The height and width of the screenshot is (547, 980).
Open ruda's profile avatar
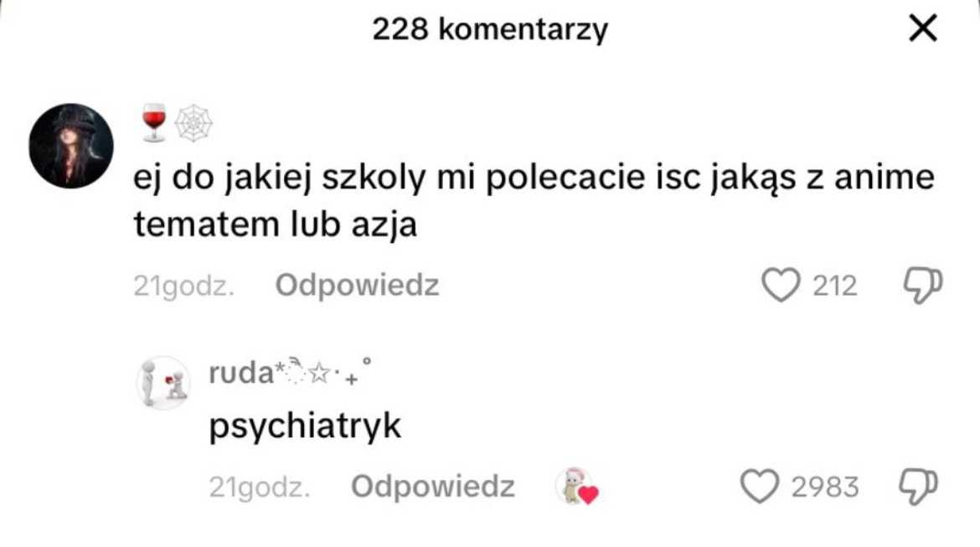point(163,383)
